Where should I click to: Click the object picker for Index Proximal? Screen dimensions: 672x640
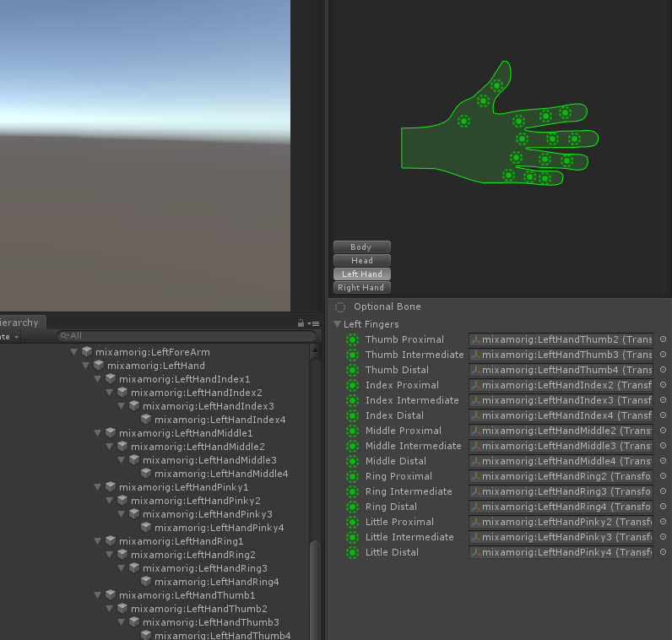click(x=663, y=385)
